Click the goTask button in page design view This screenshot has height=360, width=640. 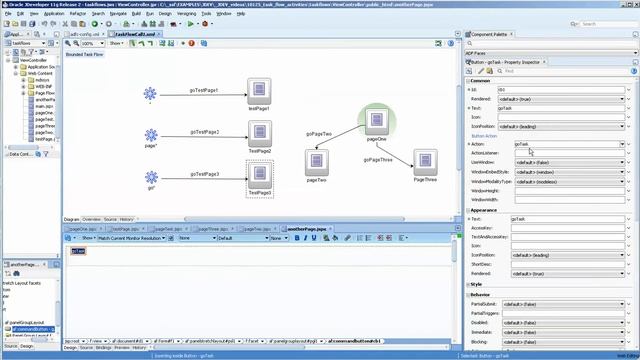click(78, 251)
